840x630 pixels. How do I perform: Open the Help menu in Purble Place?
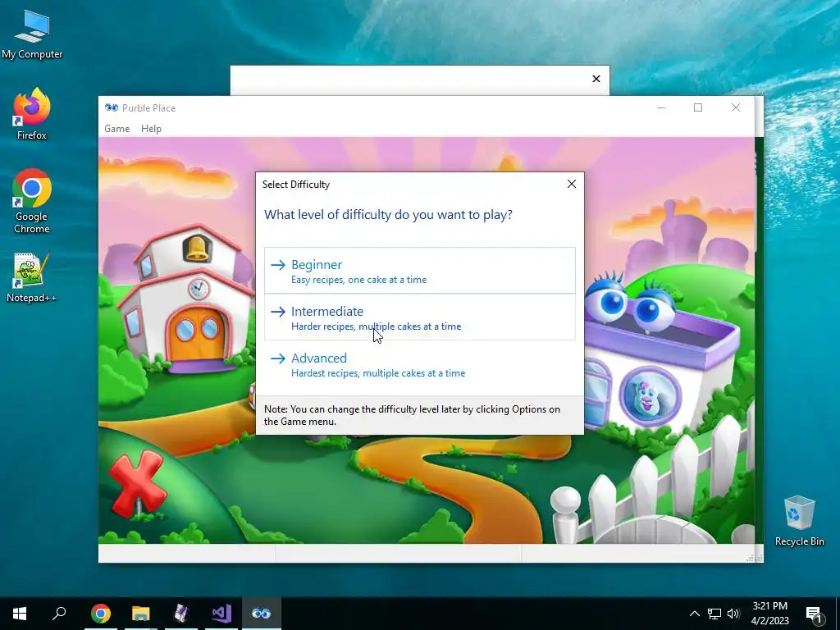click(151, 129)
